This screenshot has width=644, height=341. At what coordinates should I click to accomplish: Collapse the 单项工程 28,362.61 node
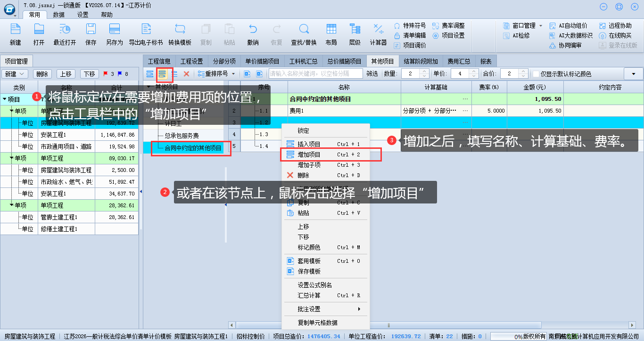pos(12,205)
